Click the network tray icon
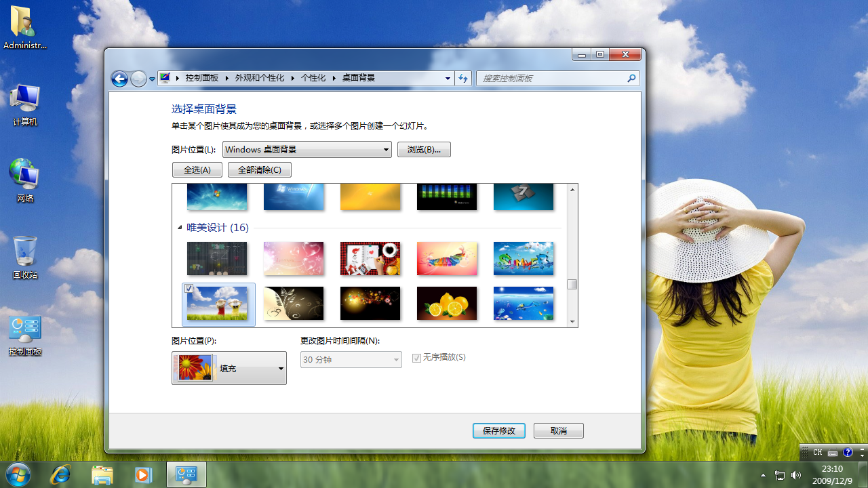Viewport: 868px width, 488px height. pyautogui.click(x=780, y=475)
